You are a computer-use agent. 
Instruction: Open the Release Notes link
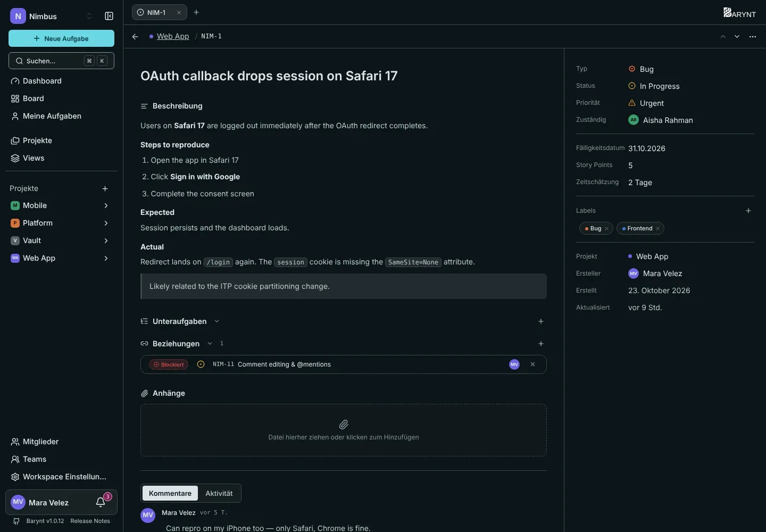point(90,521)
